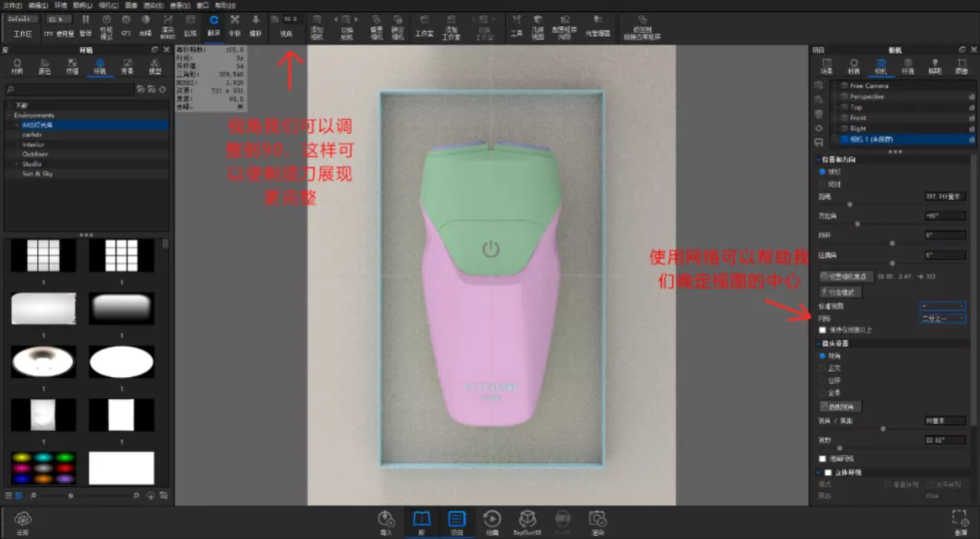
Task: Open the Standard View dropdown above Grid
Action: coord(943,307)
